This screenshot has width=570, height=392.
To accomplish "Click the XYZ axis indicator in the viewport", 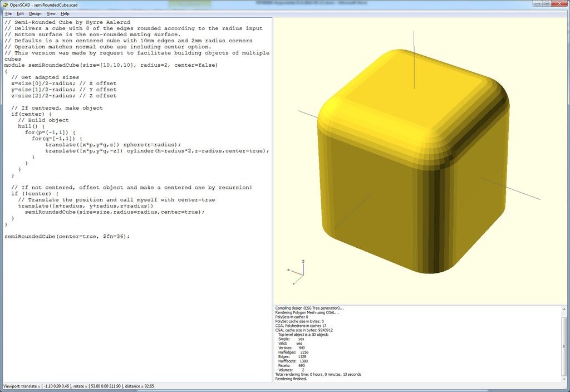I will (x=297, y=273).
